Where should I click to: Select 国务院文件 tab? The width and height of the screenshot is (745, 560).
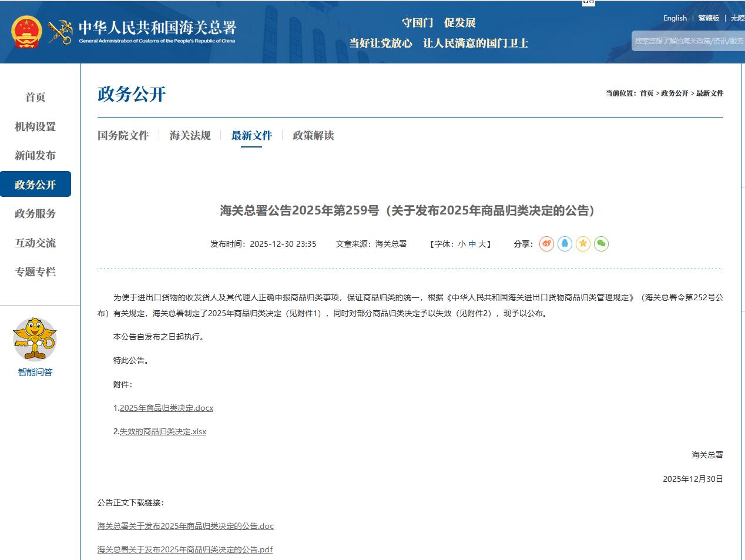pyautogui.click(x=123, y=136)
